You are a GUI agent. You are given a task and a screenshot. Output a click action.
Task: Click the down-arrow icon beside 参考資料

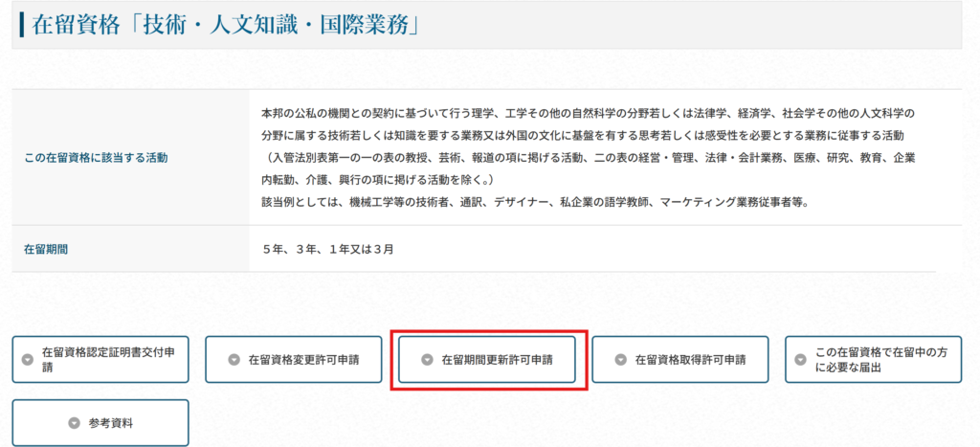click(74, 423)
